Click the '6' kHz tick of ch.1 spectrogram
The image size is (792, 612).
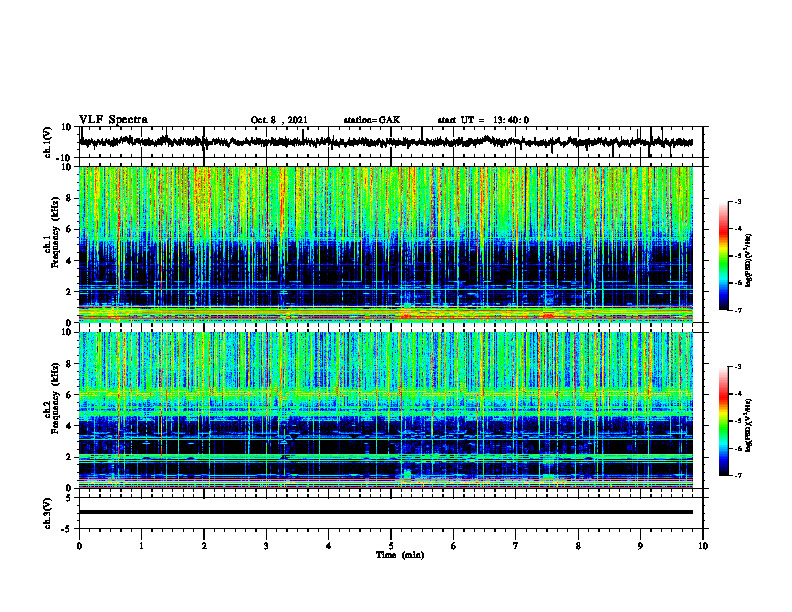pyautogui.click(x=69, y=229)
